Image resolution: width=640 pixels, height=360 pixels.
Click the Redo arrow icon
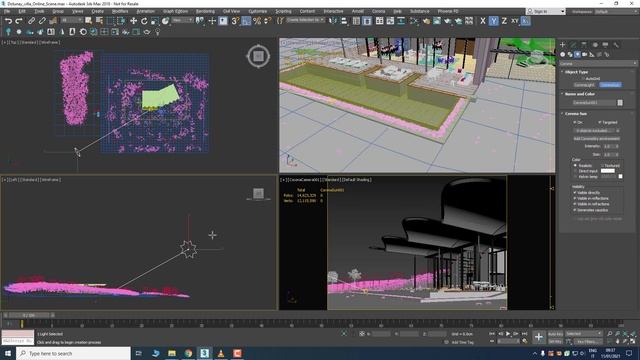point(19,21)
